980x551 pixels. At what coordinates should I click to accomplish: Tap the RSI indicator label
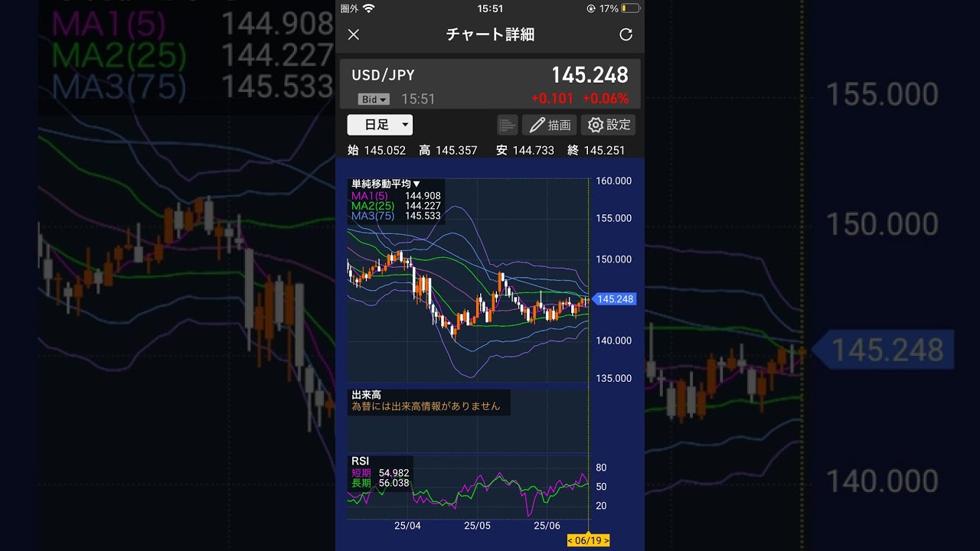tap(360, 461)
